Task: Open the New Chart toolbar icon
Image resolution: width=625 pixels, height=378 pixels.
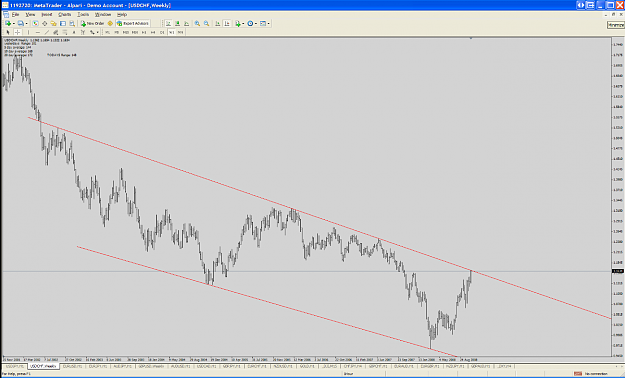Action: tap(8, 24)
